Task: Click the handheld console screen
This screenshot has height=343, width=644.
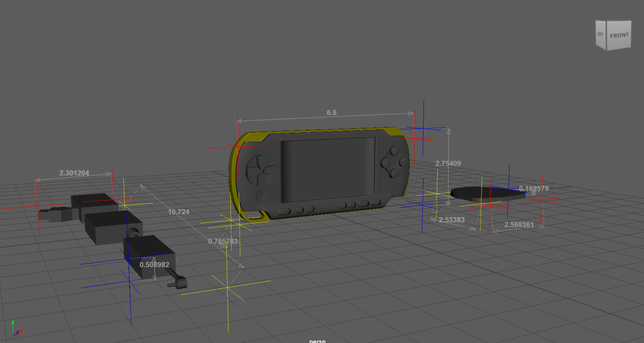Action: coord(328,169)
